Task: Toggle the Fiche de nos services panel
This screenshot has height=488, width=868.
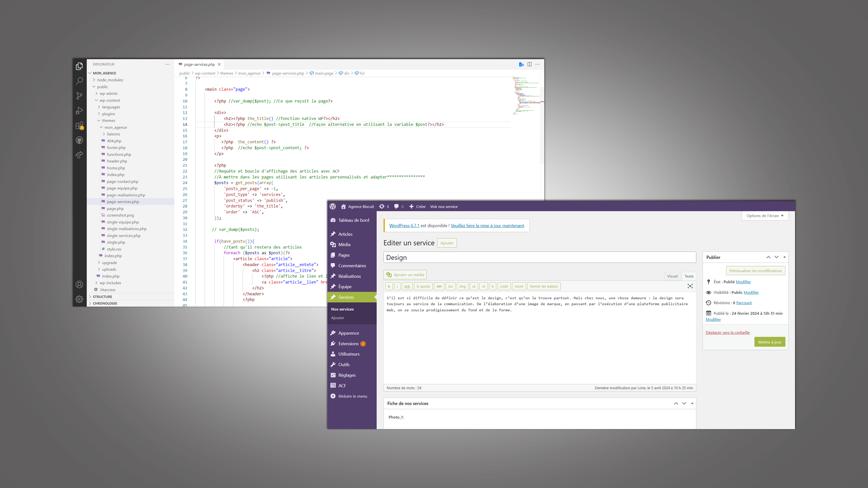Action: [x=692, y=403]
